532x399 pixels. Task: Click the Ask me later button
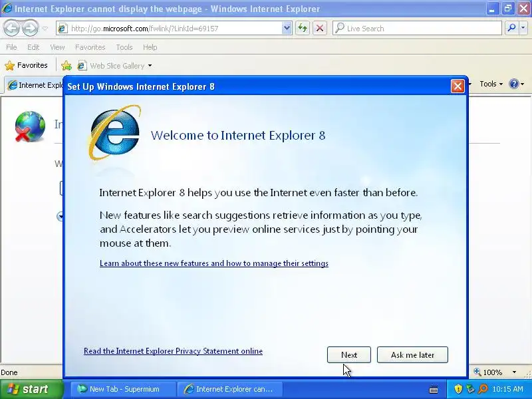[412, 355]
